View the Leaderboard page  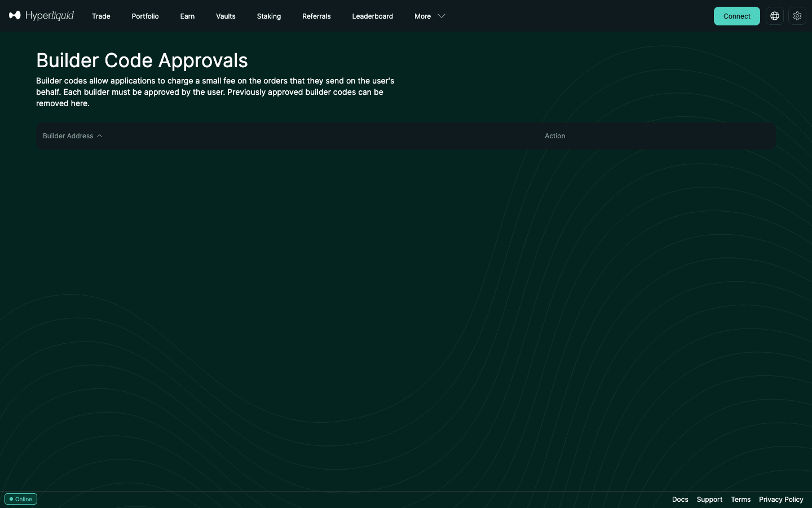(x=372, y=16)
